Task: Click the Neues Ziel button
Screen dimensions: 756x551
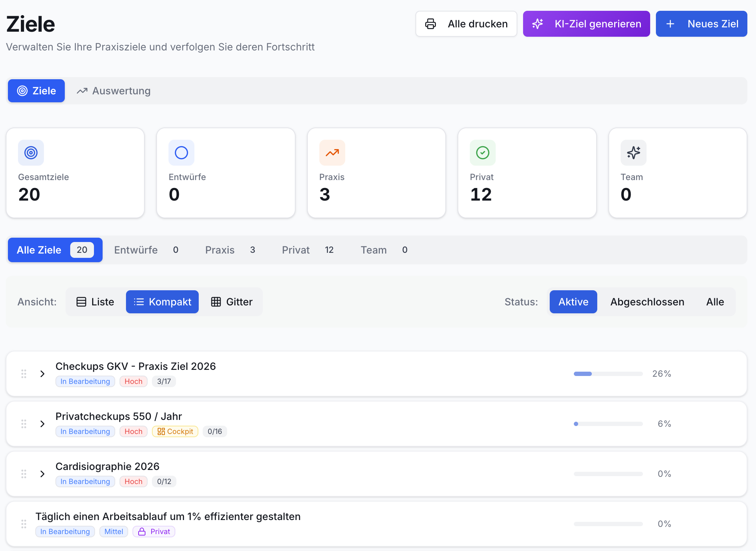Action: [701, 24]
